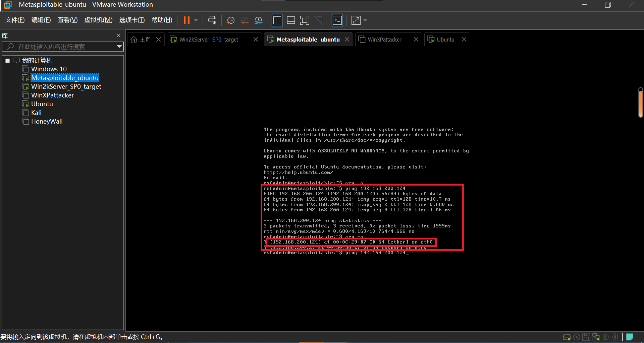The height and width of the screenshot is (343, 644).
Task: Click the orange vertical scrollbar thumb
Action: [641, 102]
